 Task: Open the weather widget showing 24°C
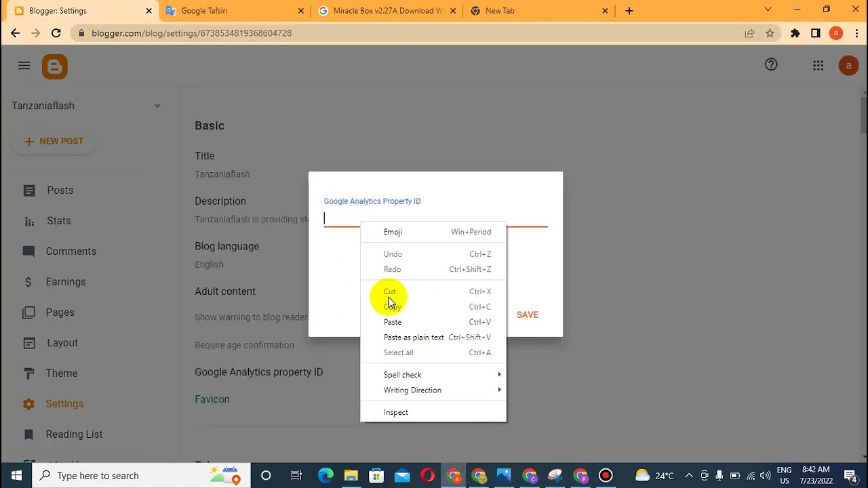coord(654,475)
